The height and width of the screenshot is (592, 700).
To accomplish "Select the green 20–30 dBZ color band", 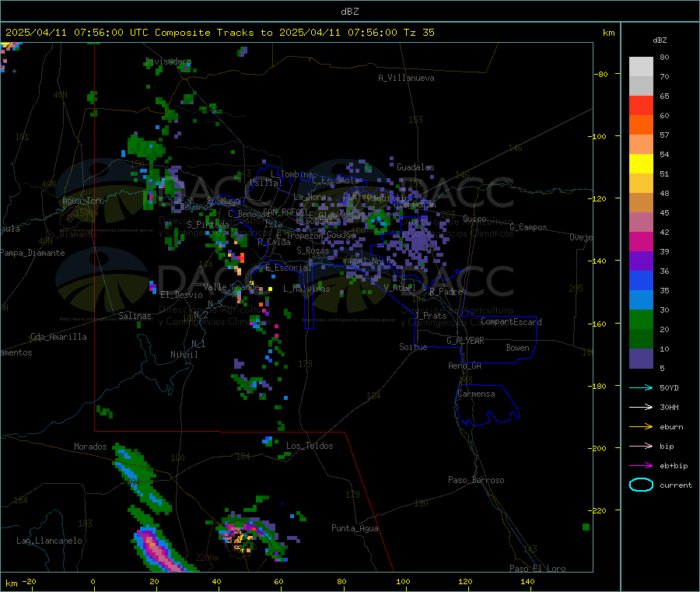I will pos(641,319).
